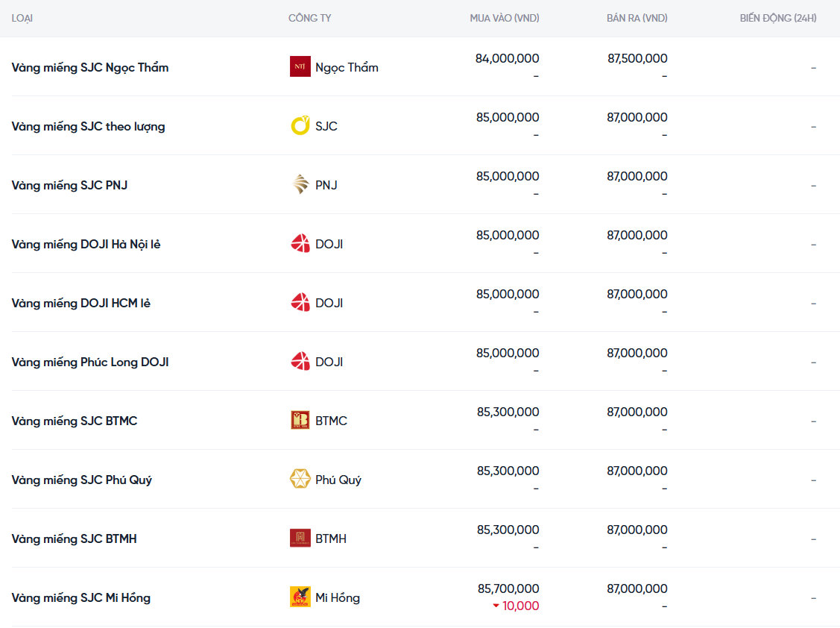Click DOJI logo in Phúc Long row

pos(300,362)
